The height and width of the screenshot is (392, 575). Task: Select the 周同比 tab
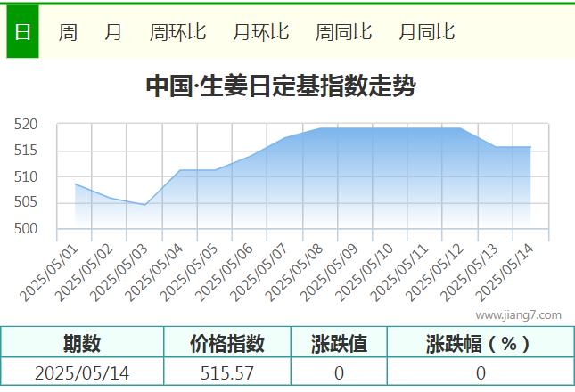pos(343,32)
